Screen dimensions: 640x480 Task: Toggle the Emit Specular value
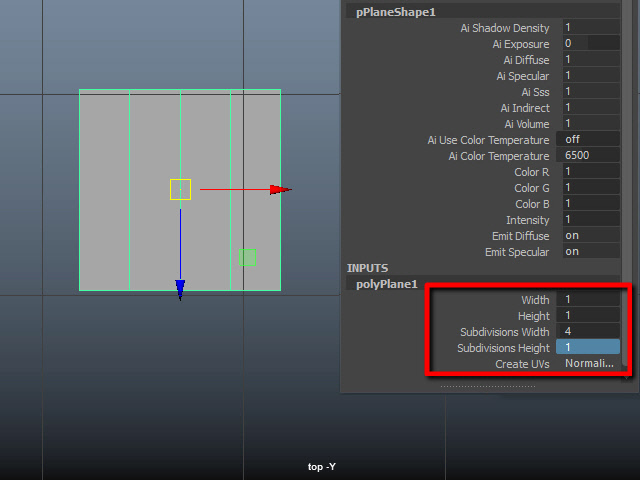tap(589, 252)
